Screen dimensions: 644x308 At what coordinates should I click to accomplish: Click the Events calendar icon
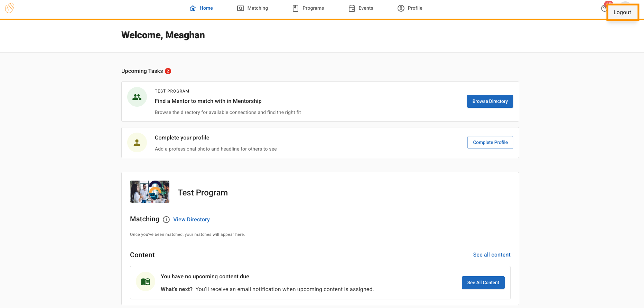(352, 8)
